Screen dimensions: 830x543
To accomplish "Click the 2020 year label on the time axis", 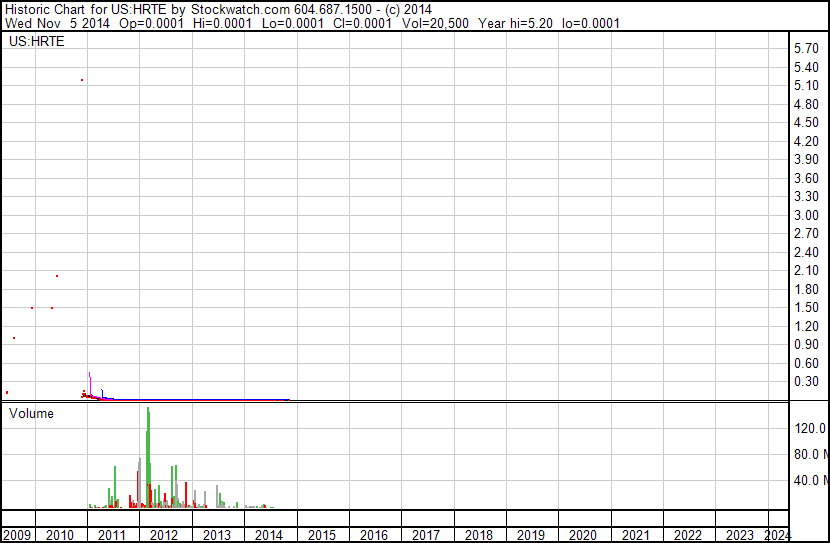I will coord(583,535).
